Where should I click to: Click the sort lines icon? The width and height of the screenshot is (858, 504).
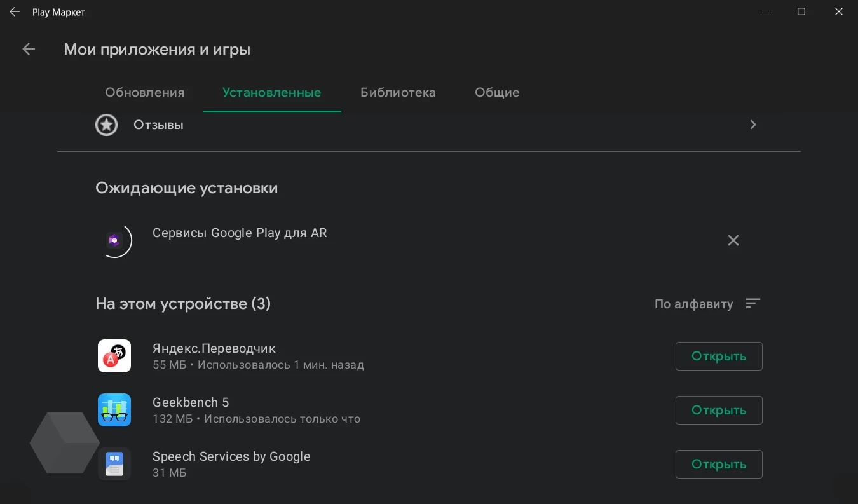tap(753, 304)
